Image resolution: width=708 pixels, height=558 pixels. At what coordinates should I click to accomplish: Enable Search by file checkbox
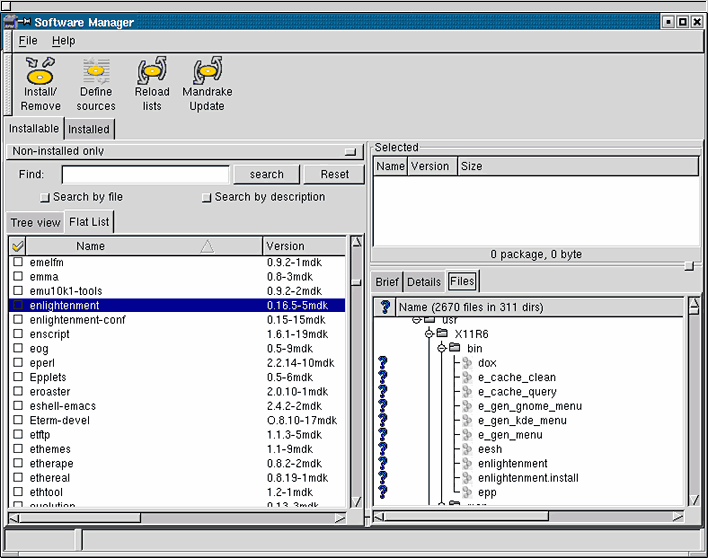coord(44,197)
